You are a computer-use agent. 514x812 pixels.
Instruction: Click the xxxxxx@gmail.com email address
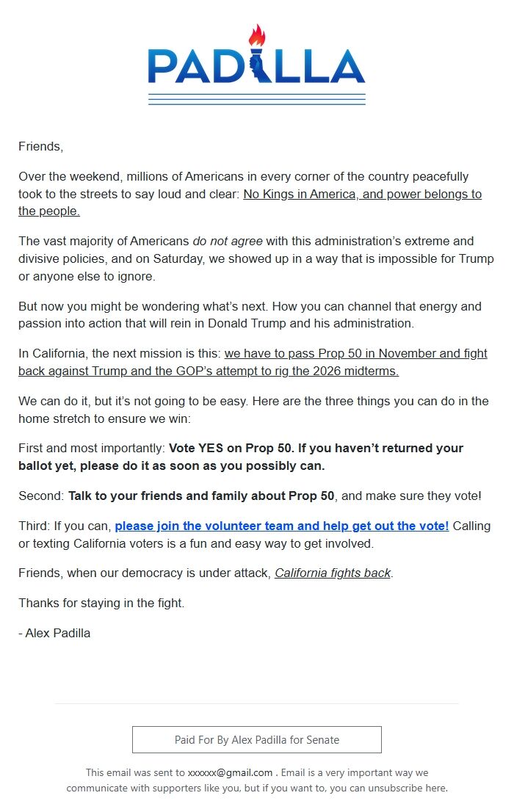[230, 772]
